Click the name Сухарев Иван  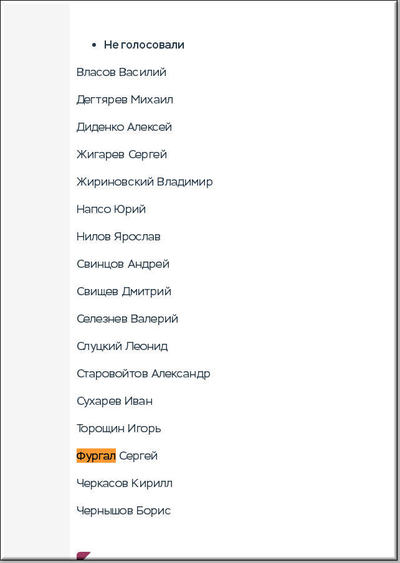(115, 401)
